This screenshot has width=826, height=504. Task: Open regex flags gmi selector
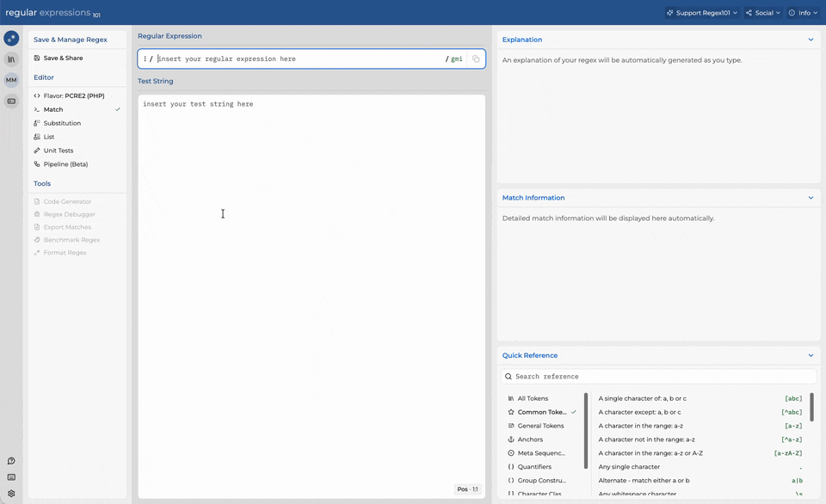[x=456, y=59]
